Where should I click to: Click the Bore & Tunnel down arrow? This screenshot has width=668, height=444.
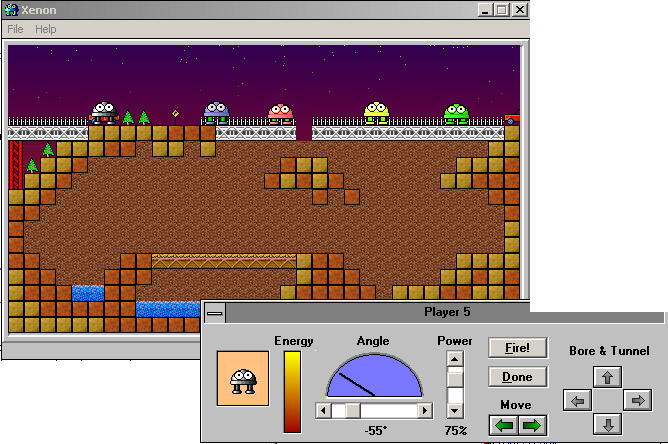point(608,425)
